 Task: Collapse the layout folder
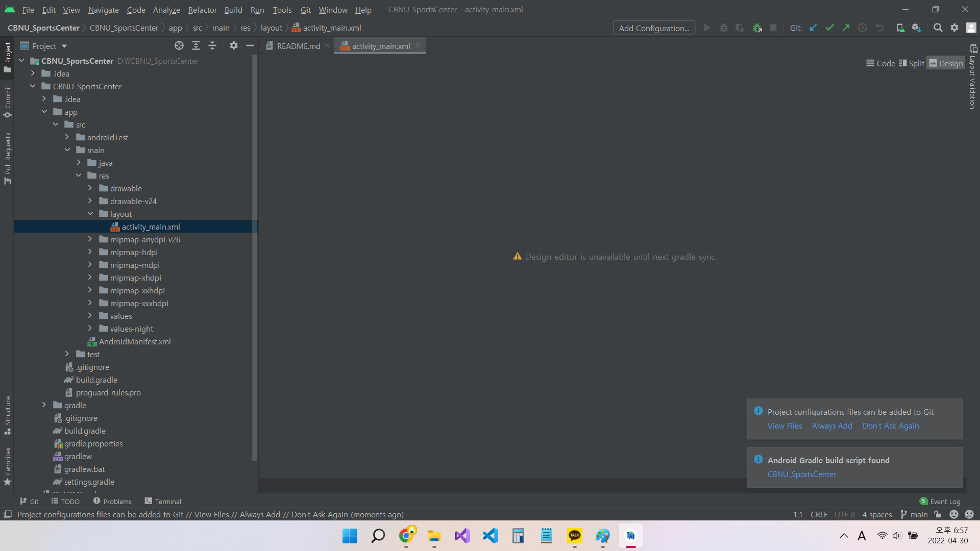(90, 214)
